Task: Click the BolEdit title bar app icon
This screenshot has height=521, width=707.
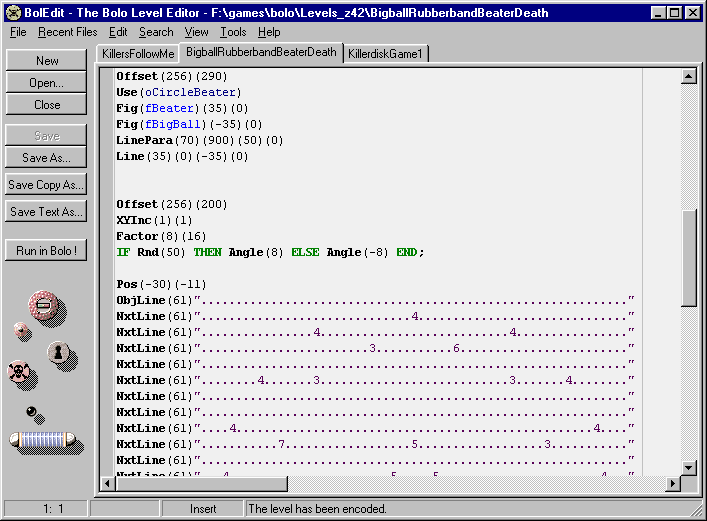Action: (x=14, y=13)
